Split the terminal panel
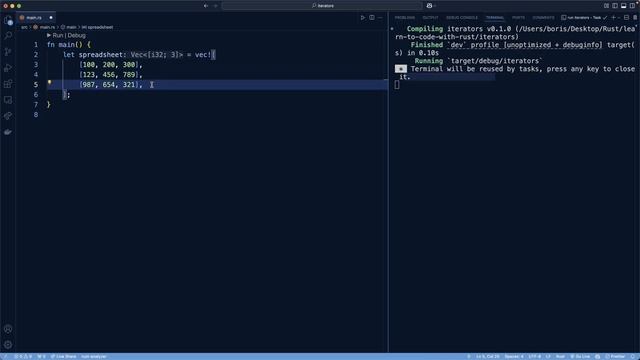 (x=627, y=18)
